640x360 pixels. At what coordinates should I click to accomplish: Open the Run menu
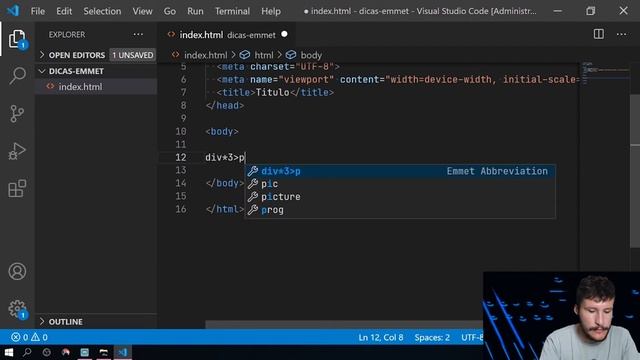(x=195, y=11)
